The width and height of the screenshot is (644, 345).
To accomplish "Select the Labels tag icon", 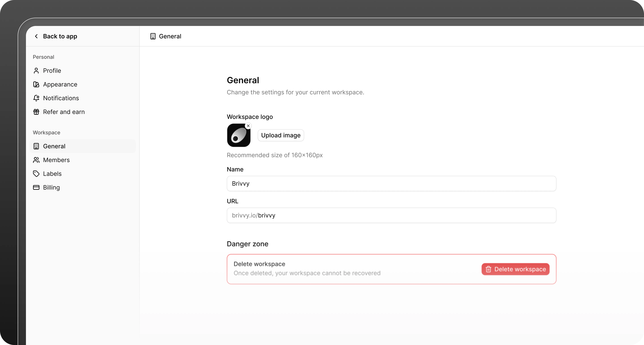I will coord(36,173).
